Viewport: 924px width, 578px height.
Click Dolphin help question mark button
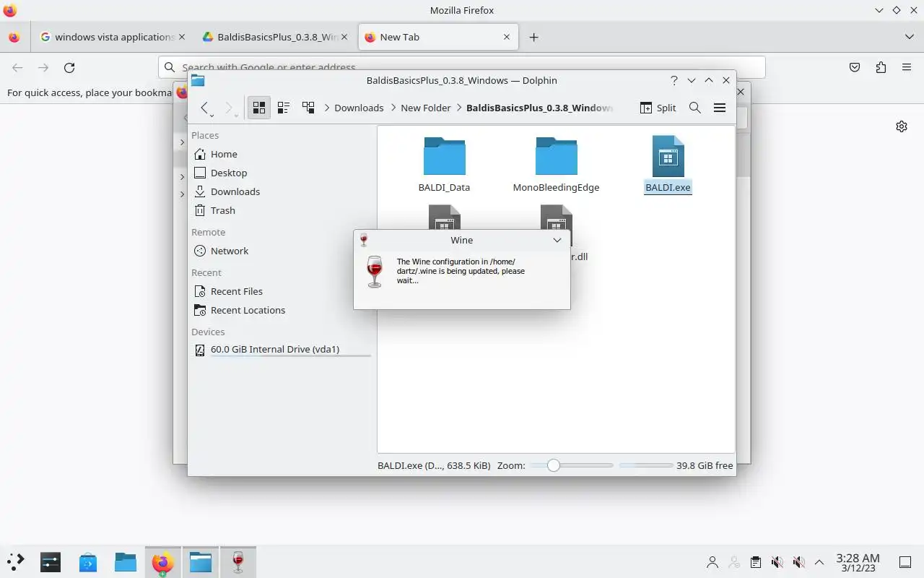[674, 80]
